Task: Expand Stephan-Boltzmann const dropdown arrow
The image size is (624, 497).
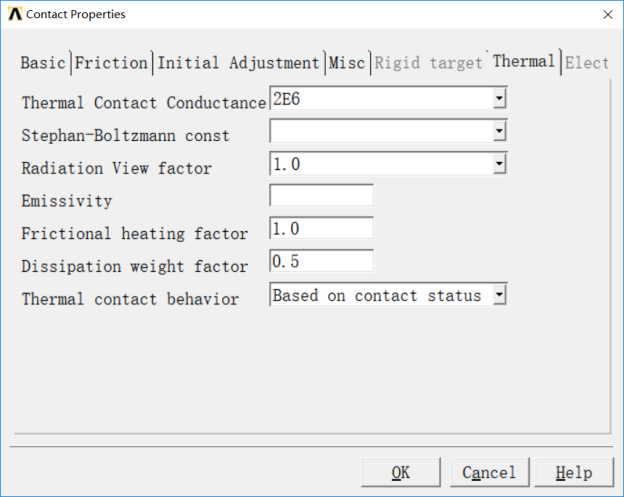Action: (x=499, y=132)
